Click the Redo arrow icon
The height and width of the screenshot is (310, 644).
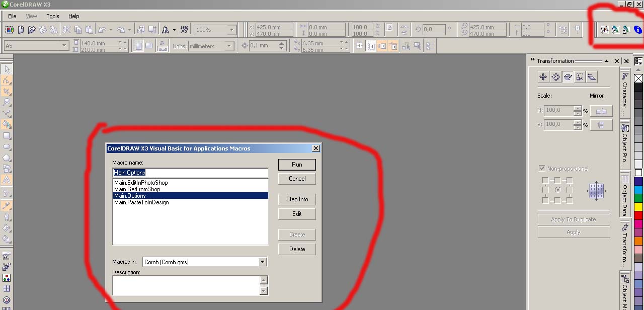(x=121, y=30)
